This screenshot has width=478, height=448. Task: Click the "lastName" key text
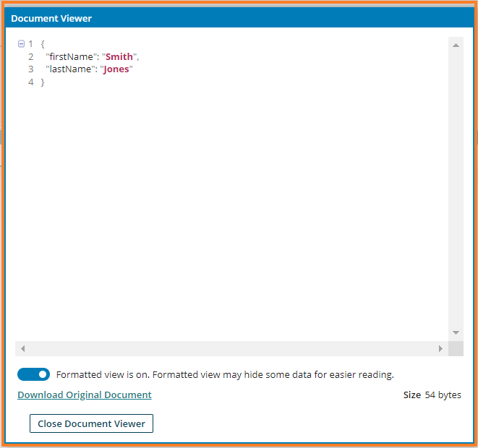(72, 69)
